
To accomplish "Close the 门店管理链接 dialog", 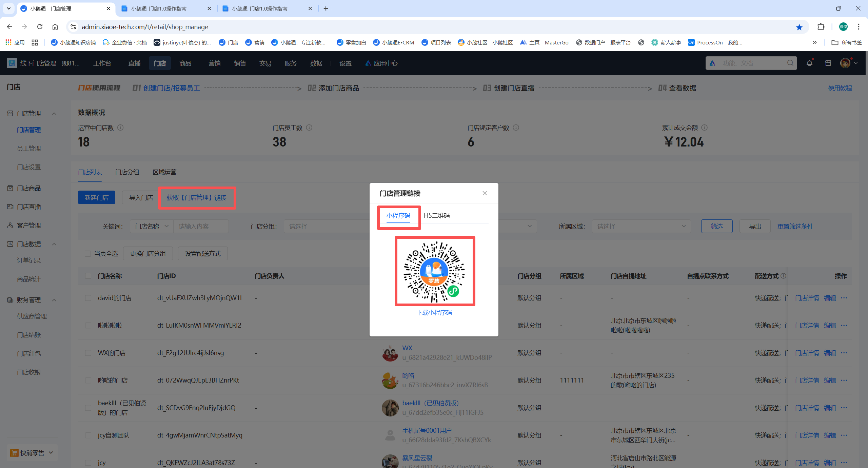I will tap(485, 193).
